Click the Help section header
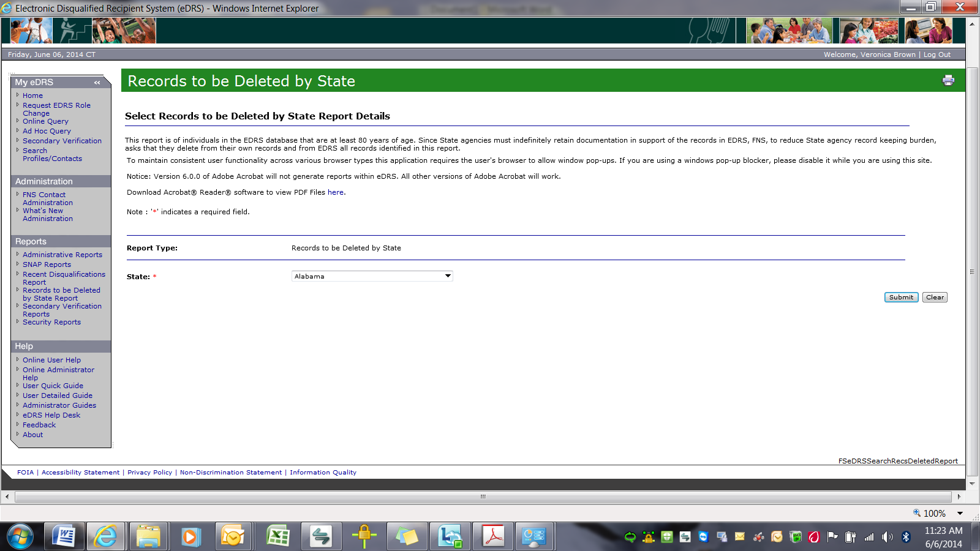Image resolution: width=980 pixels, height=551 pixels. coord(61,346)
